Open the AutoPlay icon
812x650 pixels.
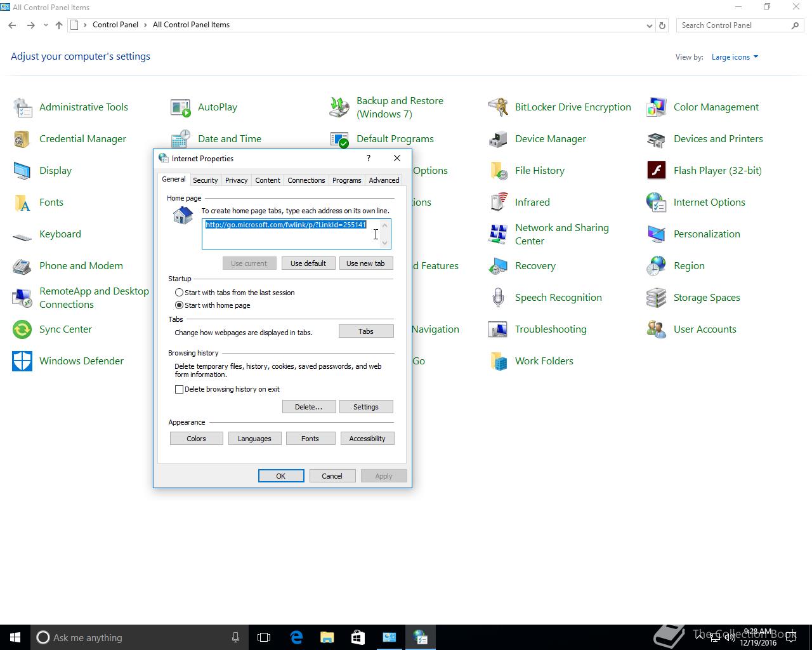(x=181, y=107)
